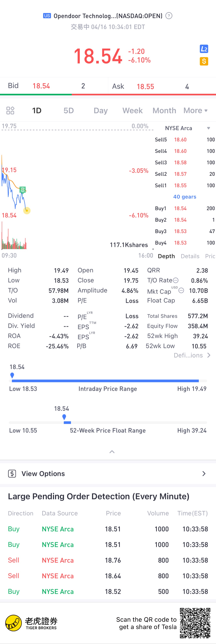Open the chart layout grid icon

(10, 110)
